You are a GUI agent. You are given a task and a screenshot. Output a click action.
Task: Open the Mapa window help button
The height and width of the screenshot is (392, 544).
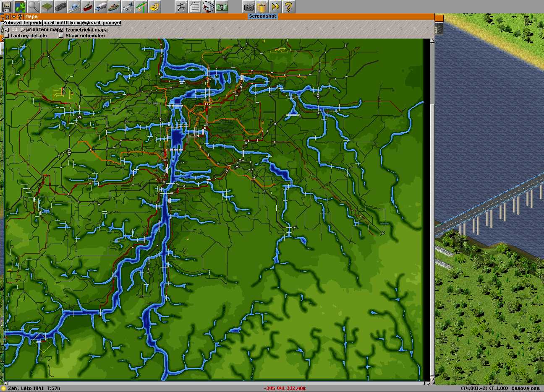[20, 17]
